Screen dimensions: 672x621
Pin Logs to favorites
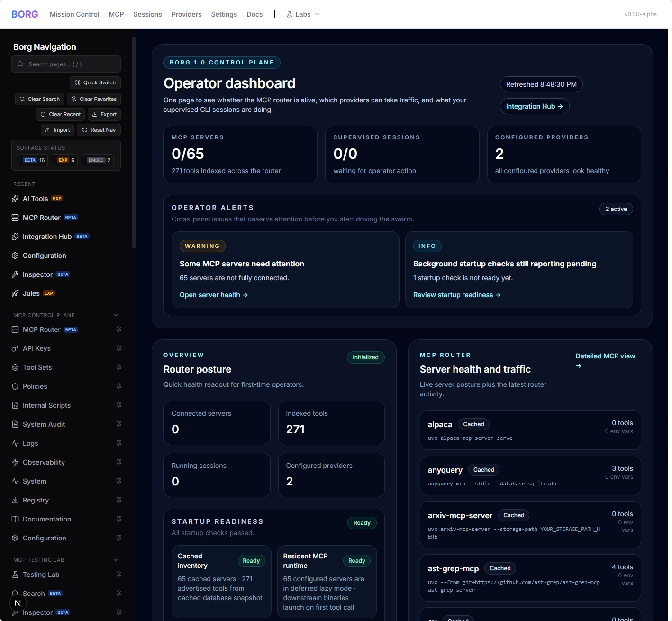119,443
